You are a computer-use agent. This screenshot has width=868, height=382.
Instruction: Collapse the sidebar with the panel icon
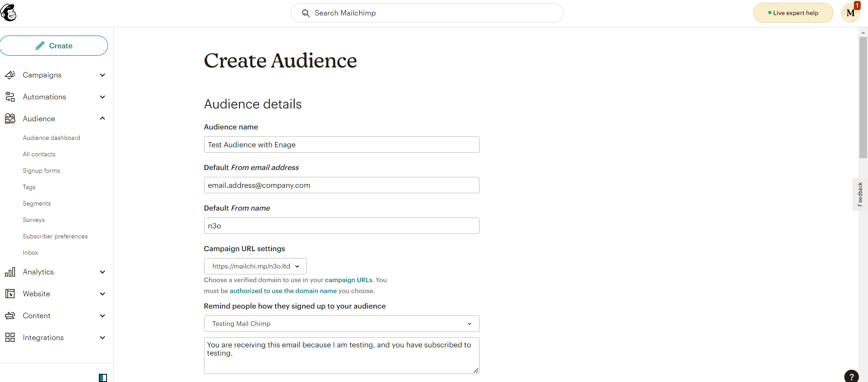point(103,377)
